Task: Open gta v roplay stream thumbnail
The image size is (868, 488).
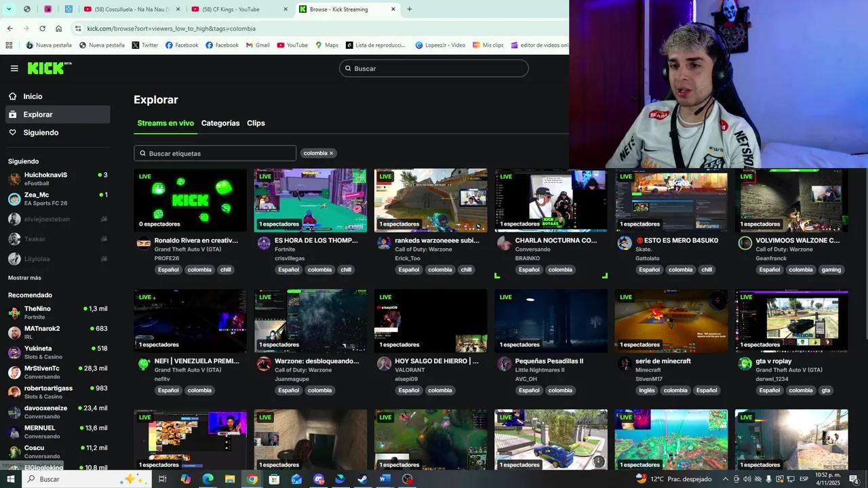Action: [791, 321]
